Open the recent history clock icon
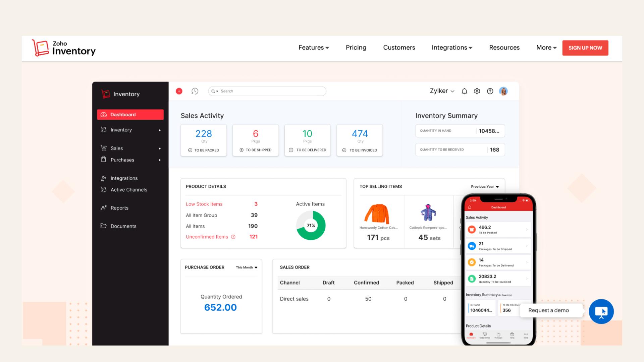The image size is (644, 362). click(x=195, y=91)
